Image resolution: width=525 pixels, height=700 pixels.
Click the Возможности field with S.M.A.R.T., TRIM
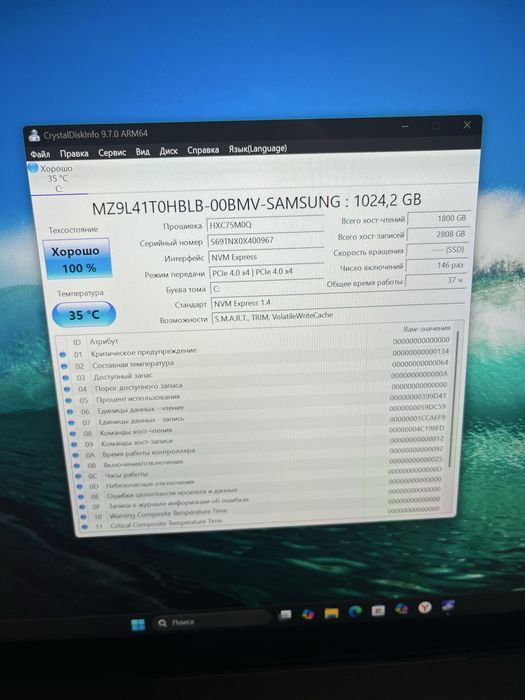(x=338, y=317)
